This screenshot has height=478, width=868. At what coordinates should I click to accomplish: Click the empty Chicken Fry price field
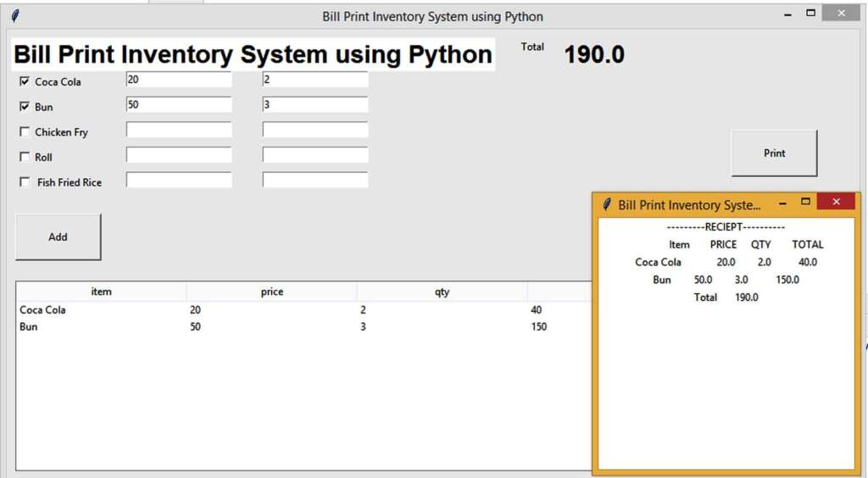(178, 130)
